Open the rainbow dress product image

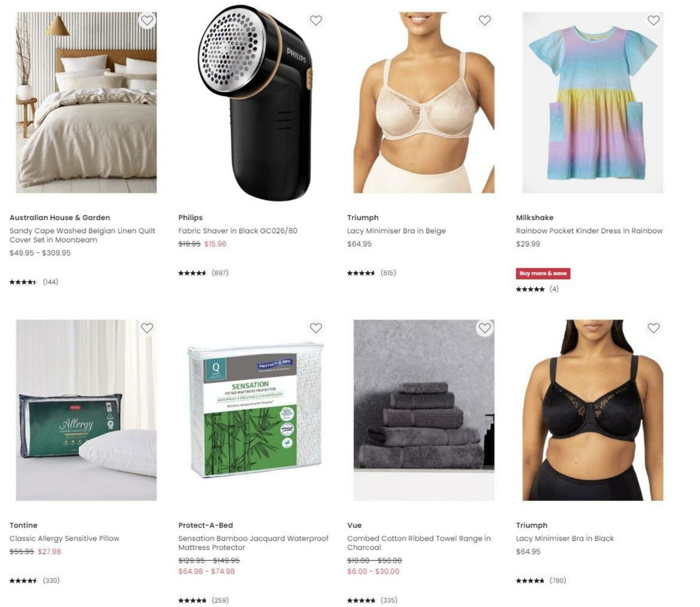coord(593,103)
